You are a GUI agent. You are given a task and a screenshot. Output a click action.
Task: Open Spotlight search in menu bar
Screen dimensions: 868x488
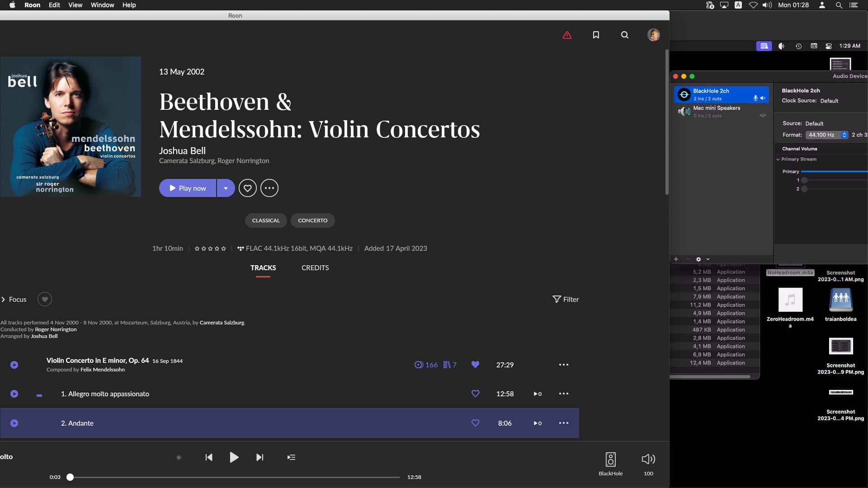click(x=839, y=5)
